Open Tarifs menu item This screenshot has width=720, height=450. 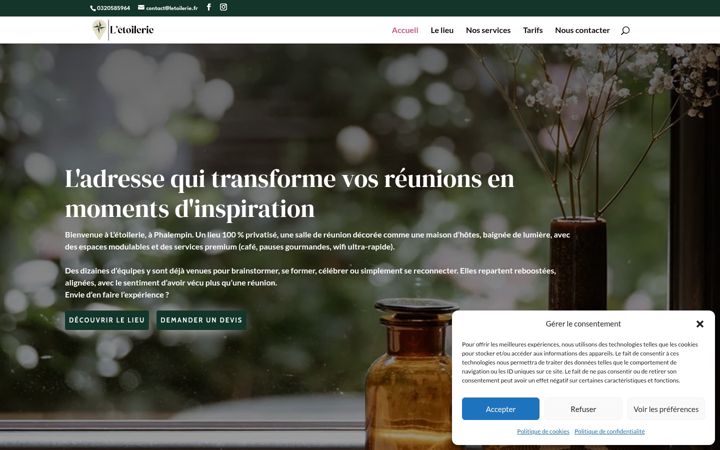point(533,30)
